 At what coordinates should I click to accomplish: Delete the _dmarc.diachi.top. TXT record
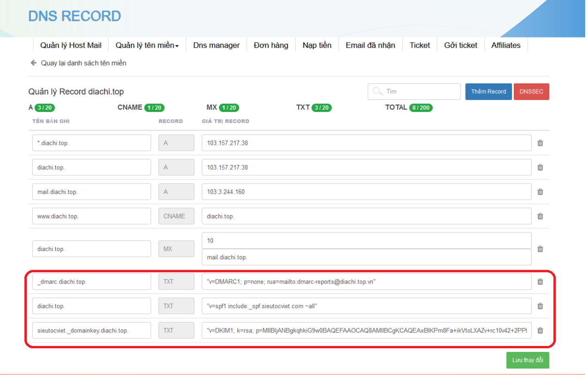(x=540, y=282)
